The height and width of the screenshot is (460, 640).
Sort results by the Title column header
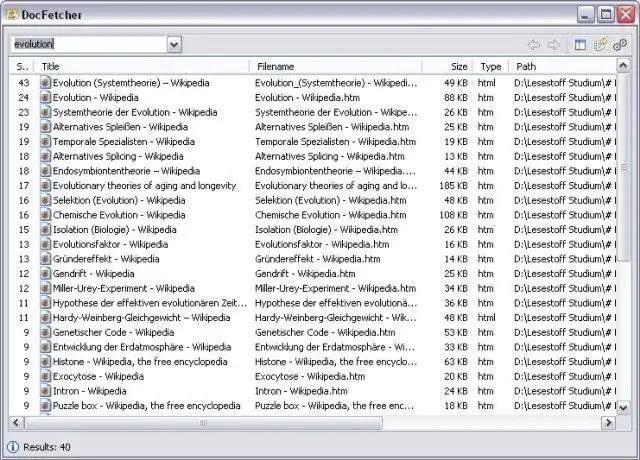[143, 67]
